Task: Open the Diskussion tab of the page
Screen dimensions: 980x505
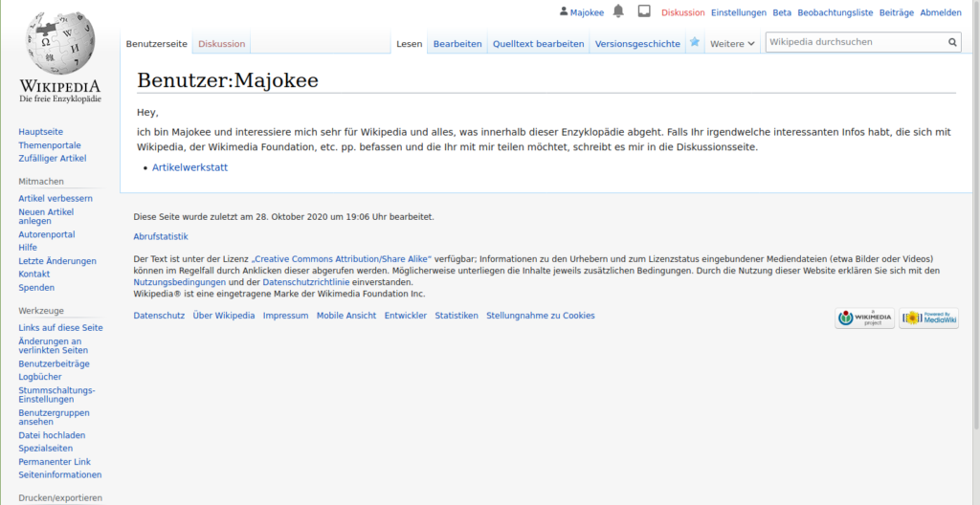Action: [x=221, y=44]
